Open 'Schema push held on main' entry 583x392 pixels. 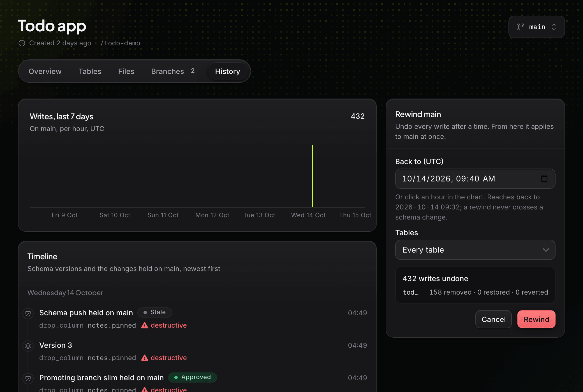point(86,313)
